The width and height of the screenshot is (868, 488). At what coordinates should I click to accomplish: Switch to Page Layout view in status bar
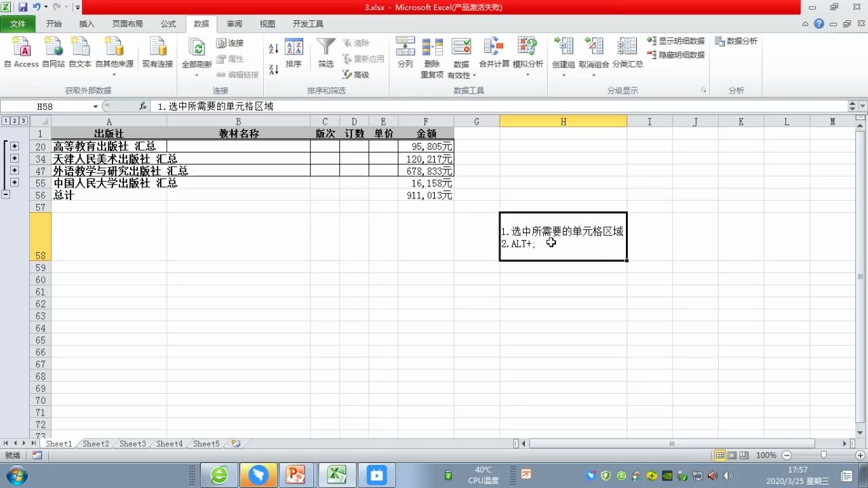732,455
